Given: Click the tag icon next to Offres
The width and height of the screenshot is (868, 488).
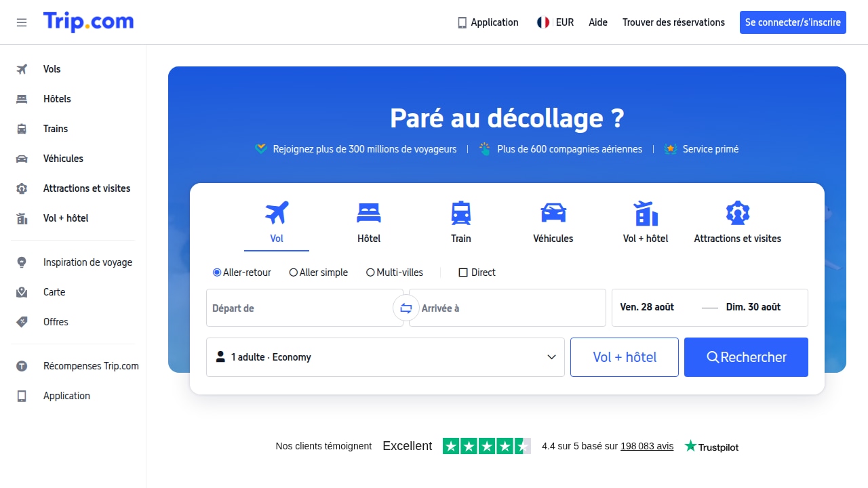Looking at the screenshot, I should (x=22, y=322).
